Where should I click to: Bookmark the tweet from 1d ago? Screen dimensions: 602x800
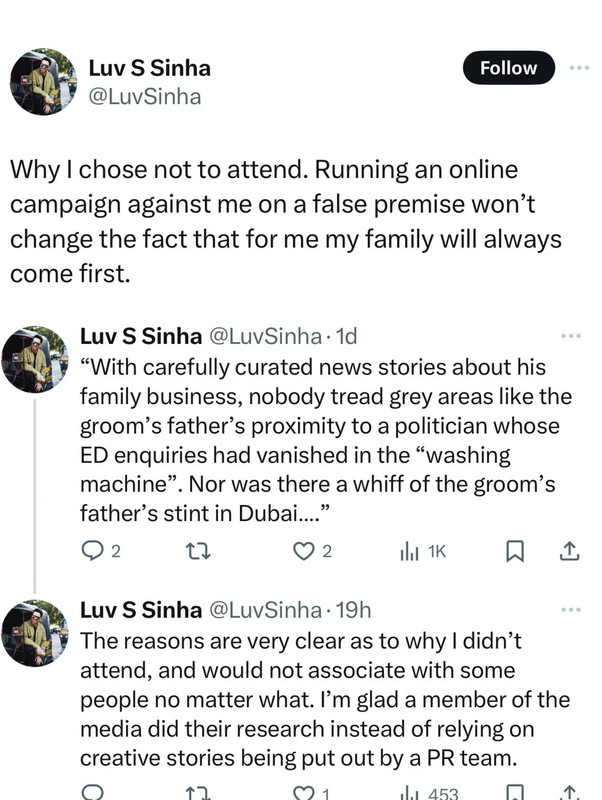514,549
